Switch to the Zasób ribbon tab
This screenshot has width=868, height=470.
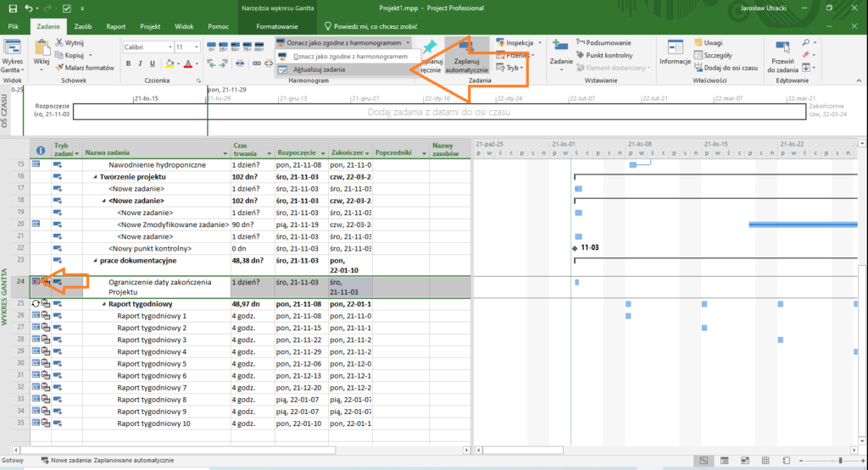(x=83, y=27)
